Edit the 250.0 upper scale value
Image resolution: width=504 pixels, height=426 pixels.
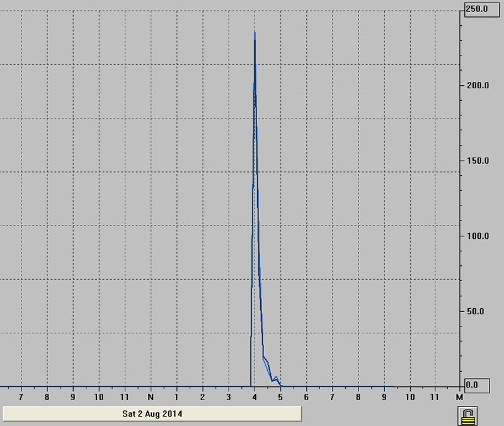(482, 9)
